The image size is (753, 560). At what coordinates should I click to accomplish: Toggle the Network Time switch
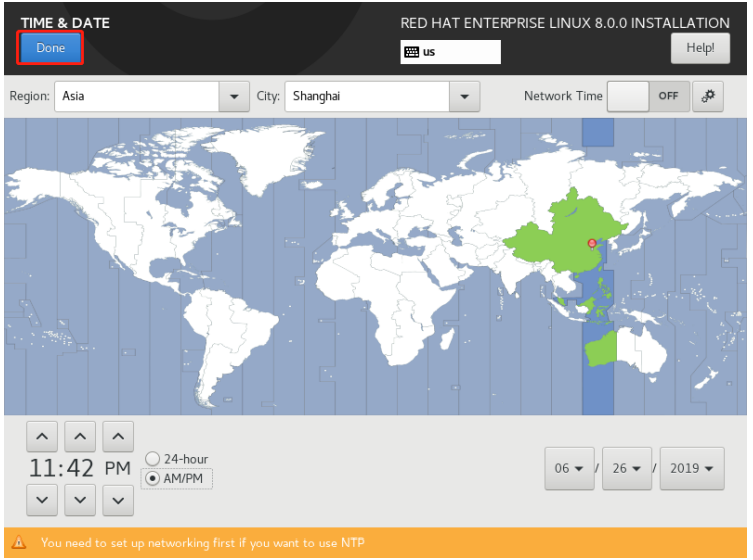click(x=648, y=96)
